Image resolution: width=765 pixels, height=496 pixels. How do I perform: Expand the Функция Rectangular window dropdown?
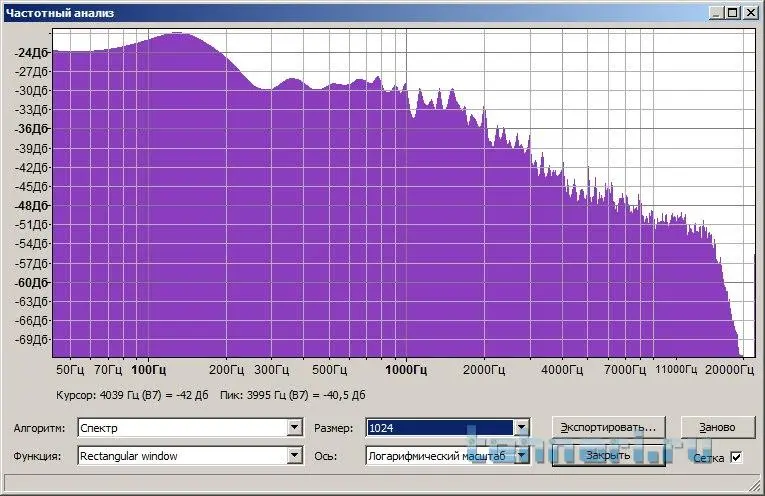pos(294,456)
